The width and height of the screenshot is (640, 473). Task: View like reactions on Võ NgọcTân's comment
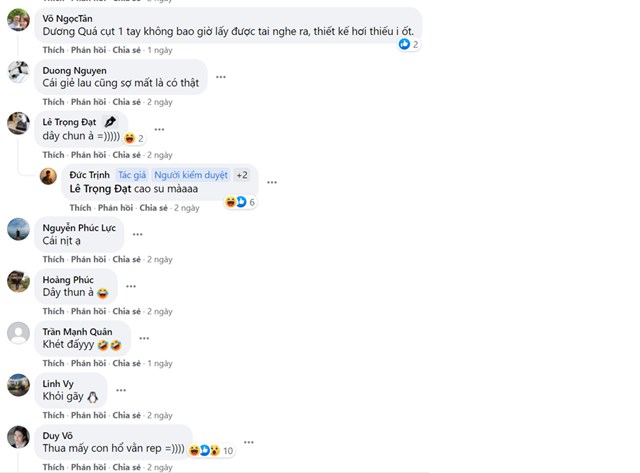coord(409,44)
